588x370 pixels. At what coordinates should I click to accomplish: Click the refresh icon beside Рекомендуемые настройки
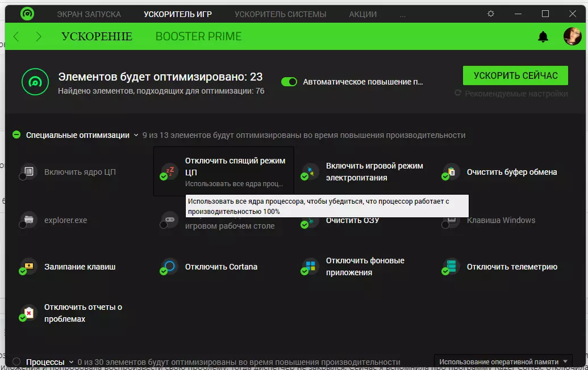458,93
